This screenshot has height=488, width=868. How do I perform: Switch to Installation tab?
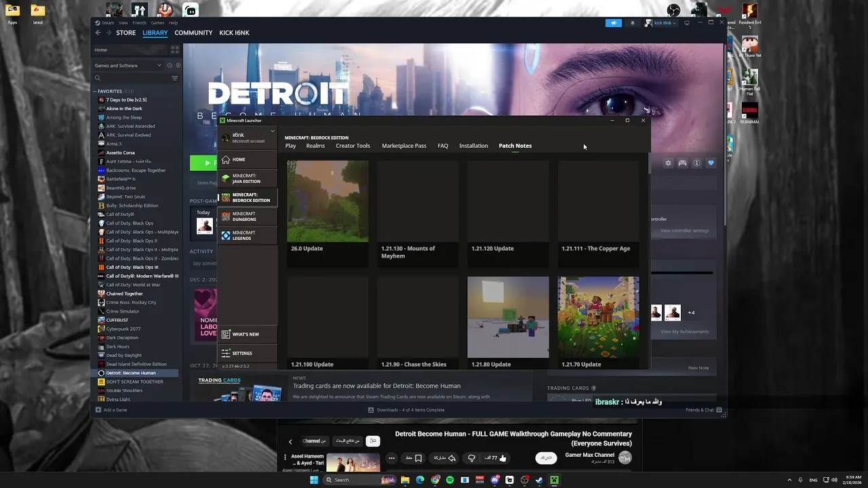pyautogui.click(x=473, y=146)
